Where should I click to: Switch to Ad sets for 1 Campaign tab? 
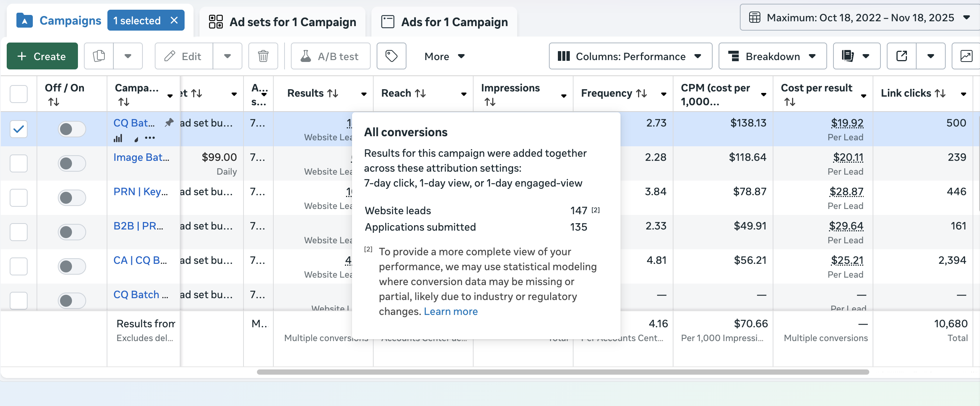tap(282, 22)
